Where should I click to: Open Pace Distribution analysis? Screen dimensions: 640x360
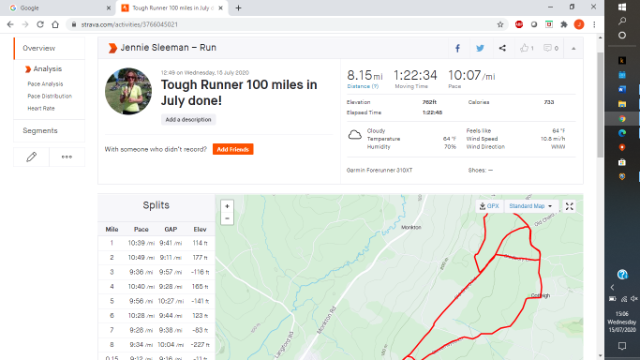coord(49,96)
